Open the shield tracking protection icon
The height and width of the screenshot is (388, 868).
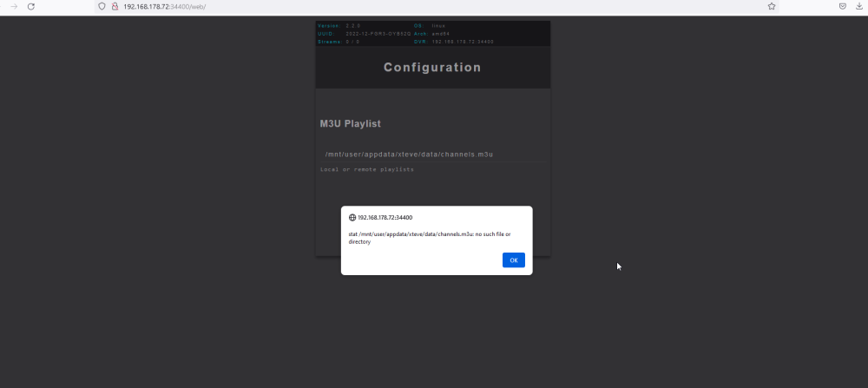102,7
